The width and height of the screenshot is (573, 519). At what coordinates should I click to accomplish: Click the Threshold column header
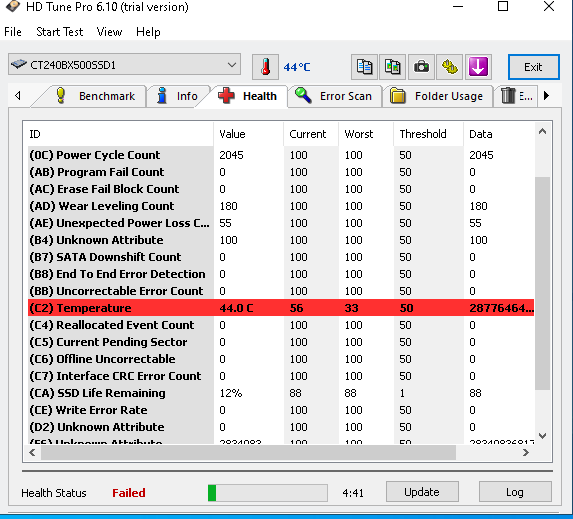(429, 134)
